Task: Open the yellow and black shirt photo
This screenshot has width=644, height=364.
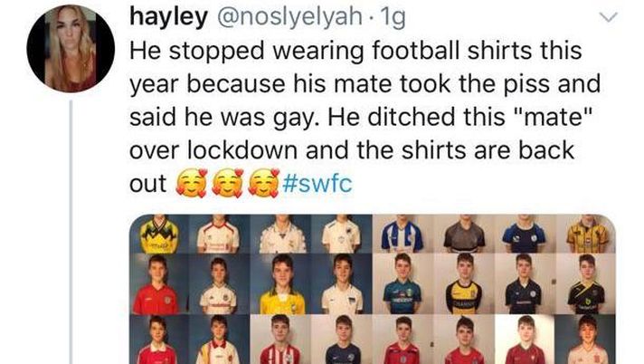Action: tap(159, 234)
